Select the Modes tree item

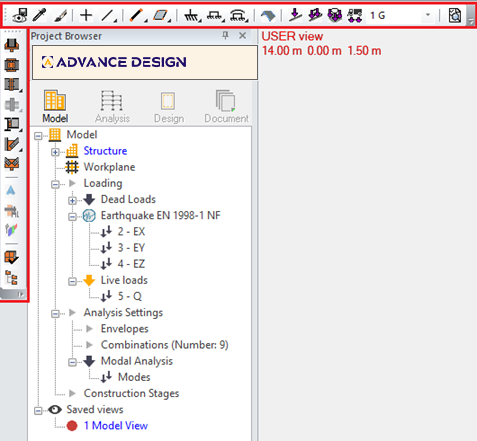click(134, 377)
